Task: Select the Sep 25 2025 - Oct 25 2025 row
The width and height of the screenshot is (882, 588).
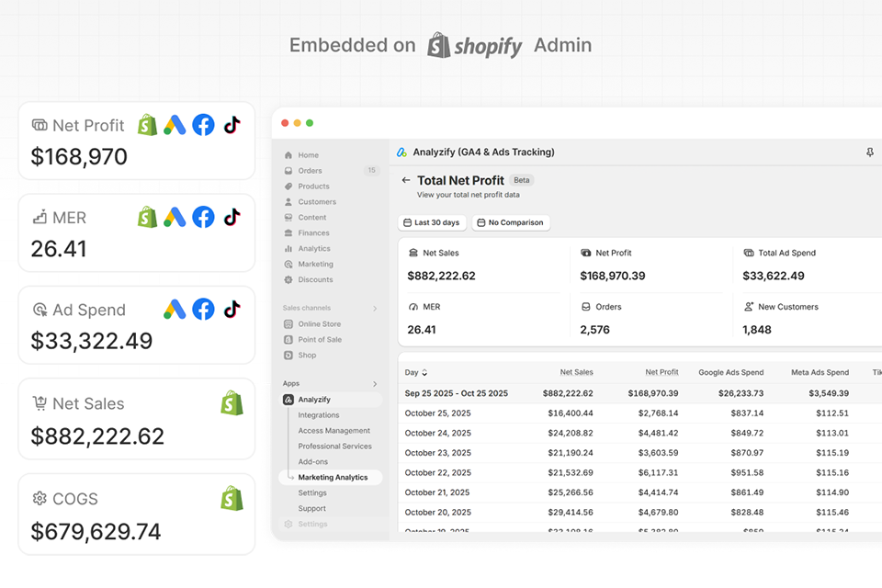Action: 640,393
